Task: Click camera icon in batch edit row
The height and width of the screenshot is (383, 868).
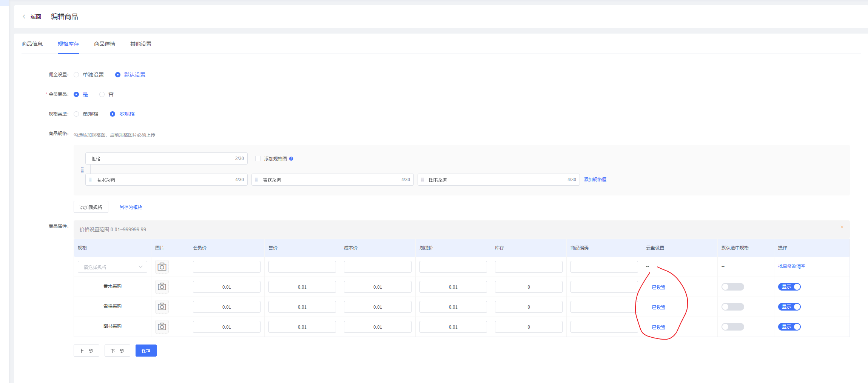Action: (x=162, y=267)
